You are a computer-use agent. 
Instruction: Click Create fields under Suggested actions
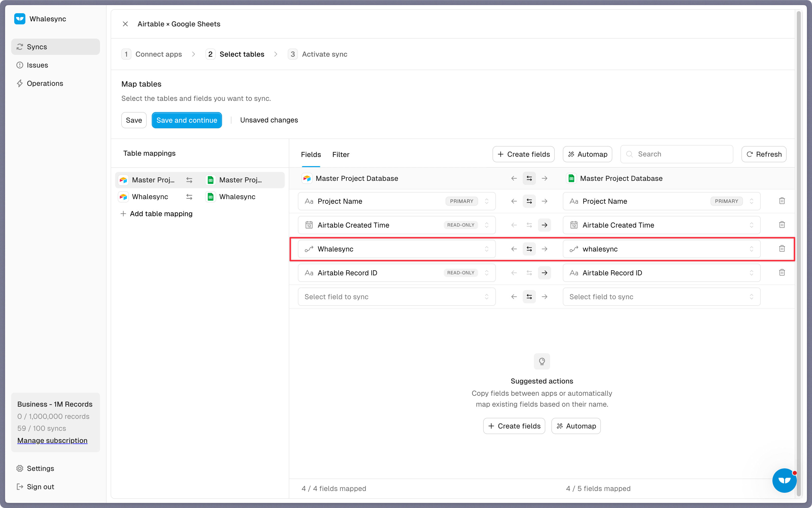514,426
